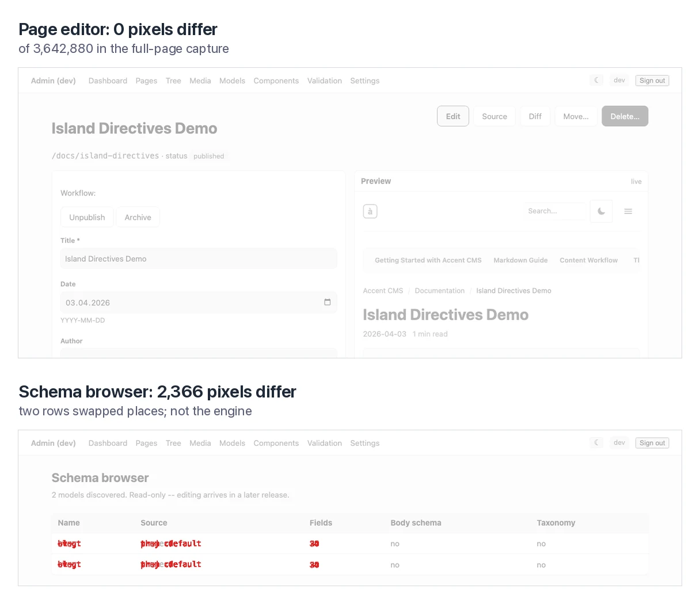Open Dashboard in the Page editor nav
The image size is (700, 604).
point(108,81)
